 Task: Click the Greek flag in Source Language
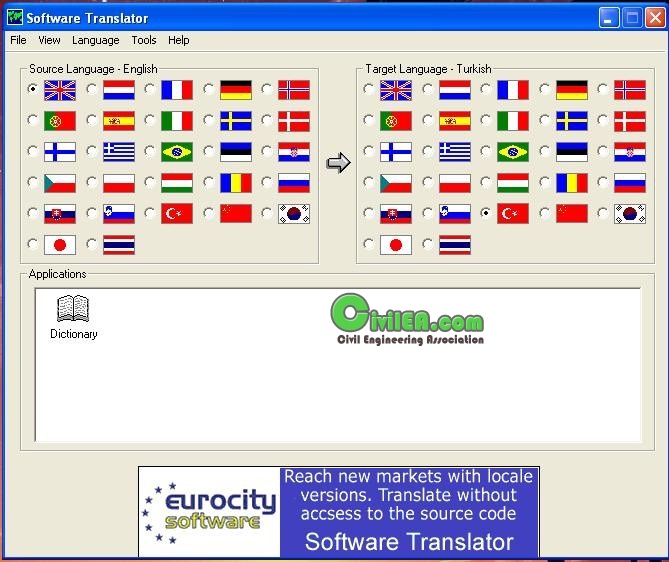coord(119,152)
